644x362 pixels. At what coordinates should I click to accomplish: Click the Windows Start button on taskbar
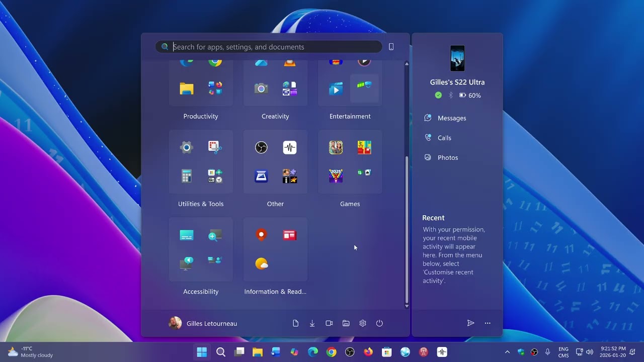202,352
